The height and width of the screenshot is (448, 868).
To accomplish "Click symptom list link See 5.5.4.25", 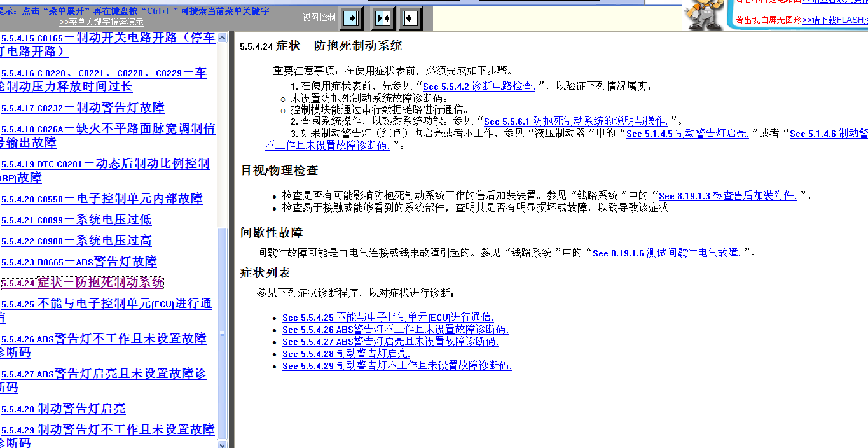I will pyautogui.click(x=388, y=317).
